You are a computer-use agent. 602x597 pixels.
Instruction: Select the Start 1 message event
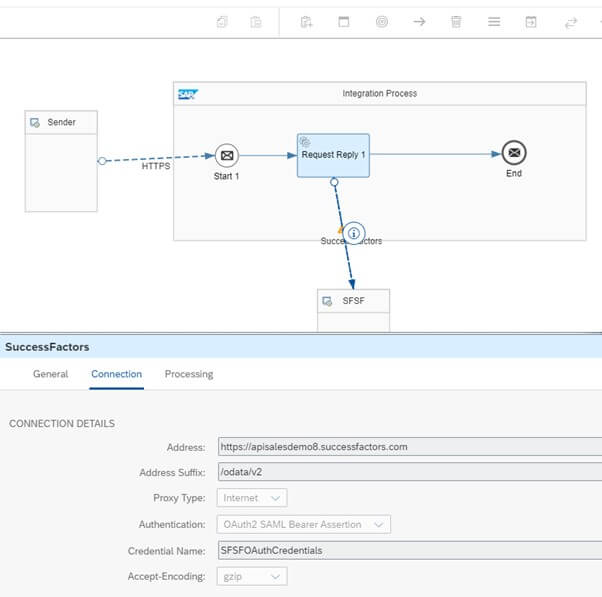[x=227, y=155]
